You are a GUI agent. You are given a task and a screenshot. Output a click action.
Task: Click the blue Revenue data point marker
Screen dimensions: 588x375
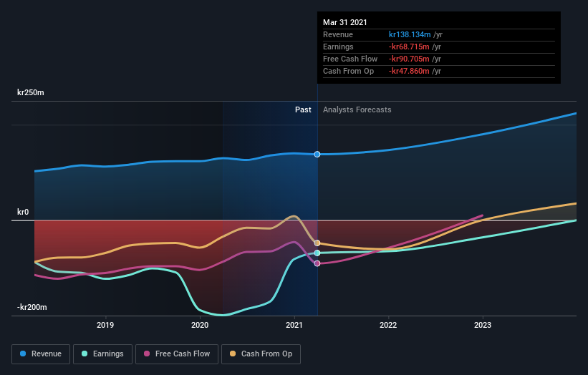tap(317, 155)
